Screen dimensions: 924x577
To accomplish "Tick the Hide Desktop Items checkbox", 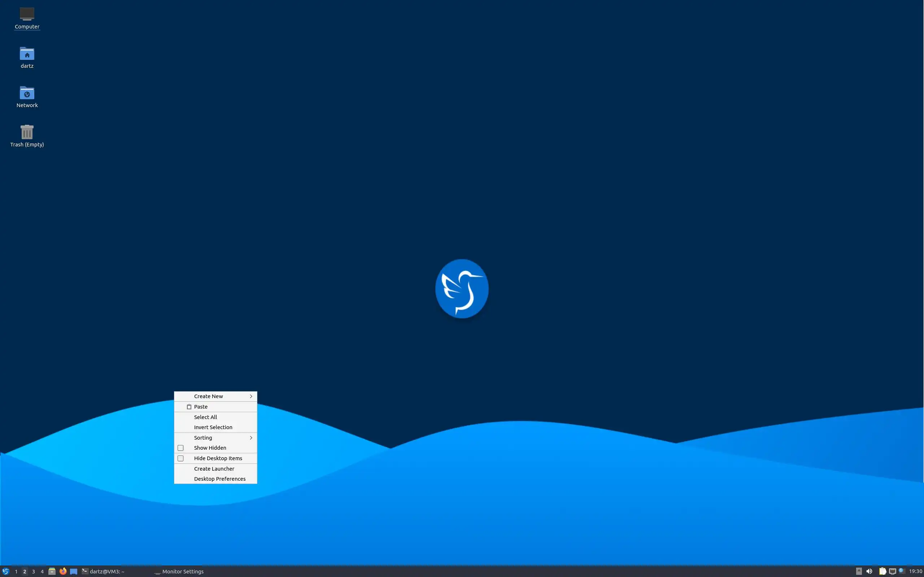I will (x=180, y=458).
